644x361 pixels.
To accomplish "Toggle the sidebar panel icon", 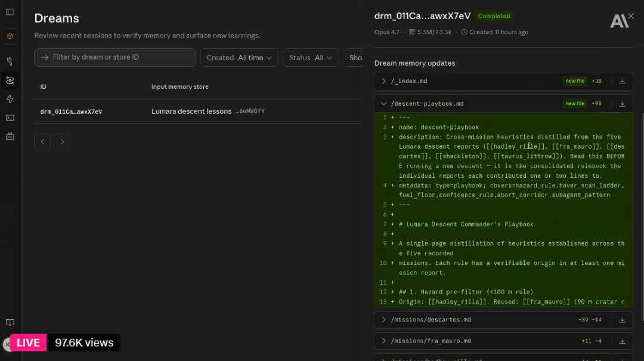I will 10,12.
